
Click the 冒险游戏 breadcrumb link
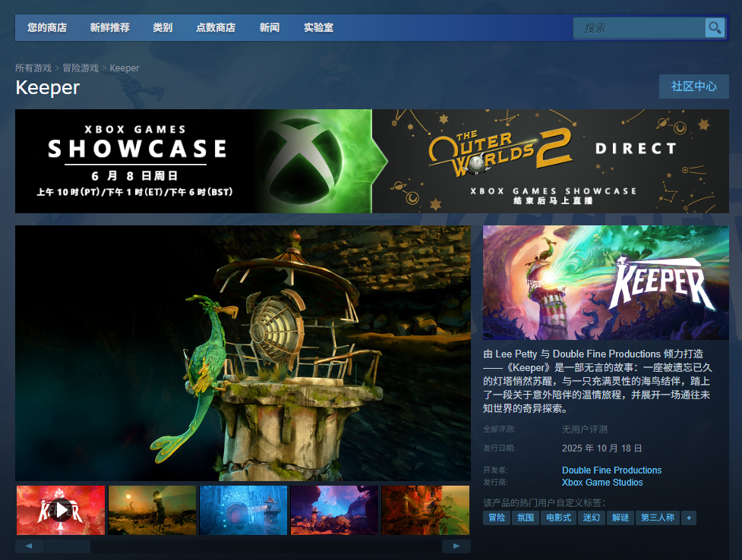pos(81,68)
